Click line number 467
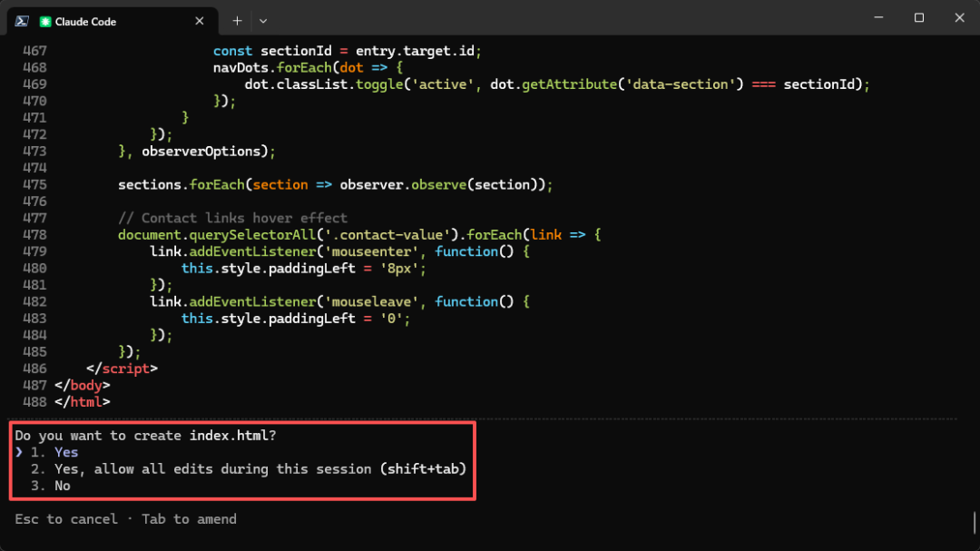980x551 pixels. coord(34,51)
